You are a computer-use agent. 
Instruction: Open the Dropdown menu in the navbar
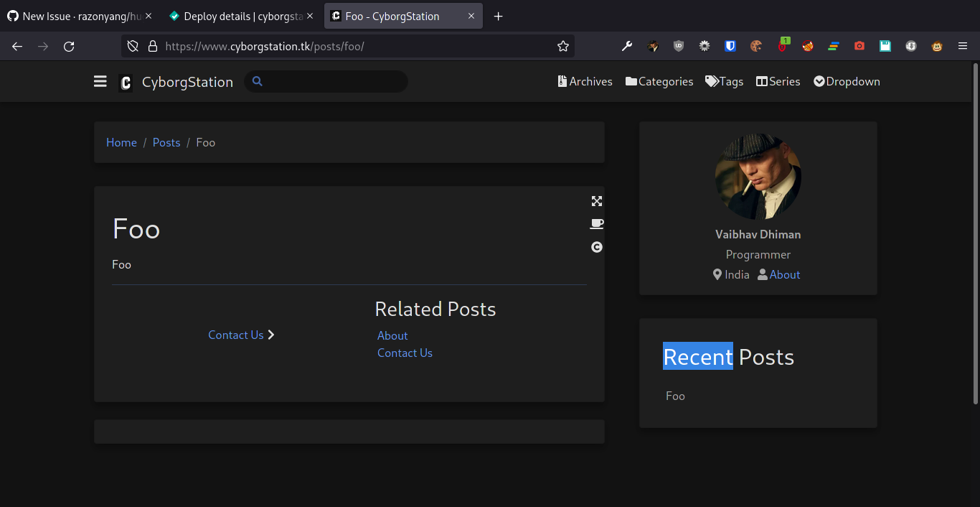pyautogui.click(x=847, y=81)
